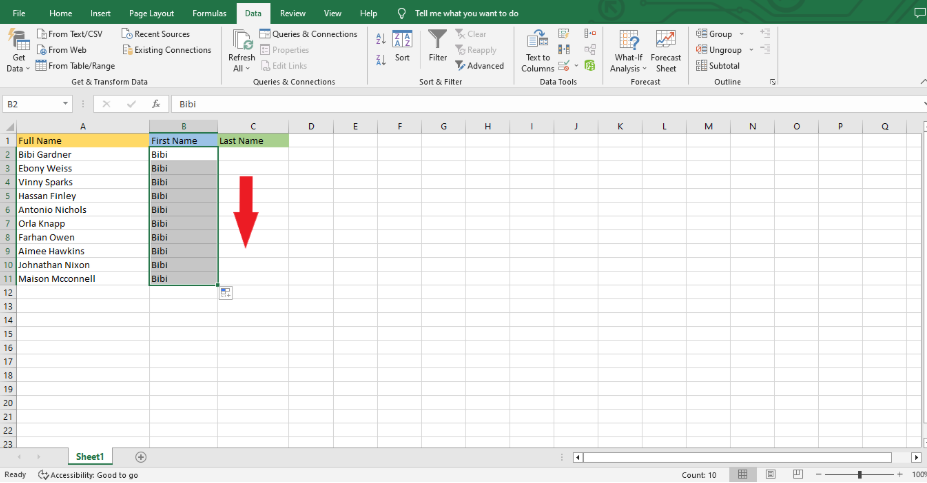Collapse the ribbon with the chevron
927x483 pixels.
tap(923, 82)
